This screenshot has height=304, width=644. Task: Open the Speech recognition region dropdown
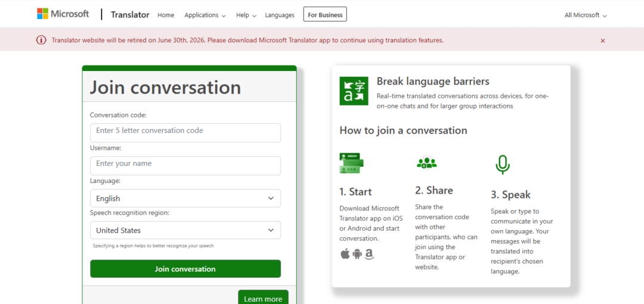click(x=185, y=230)
